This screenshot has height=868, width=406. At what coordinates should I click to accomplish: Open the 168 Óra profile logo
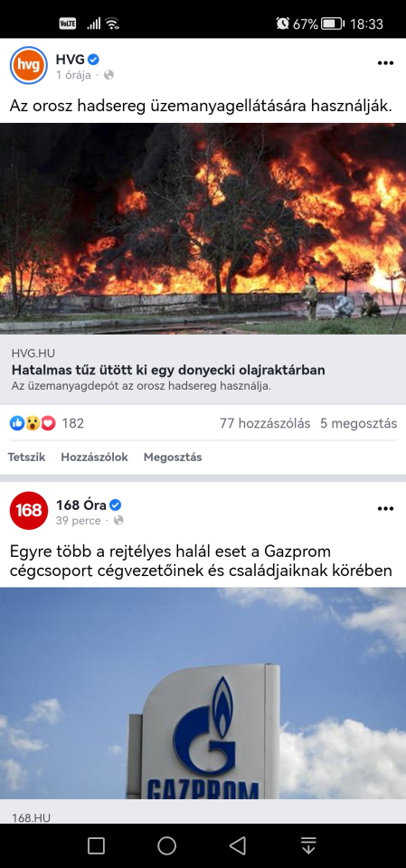point(29,510)
